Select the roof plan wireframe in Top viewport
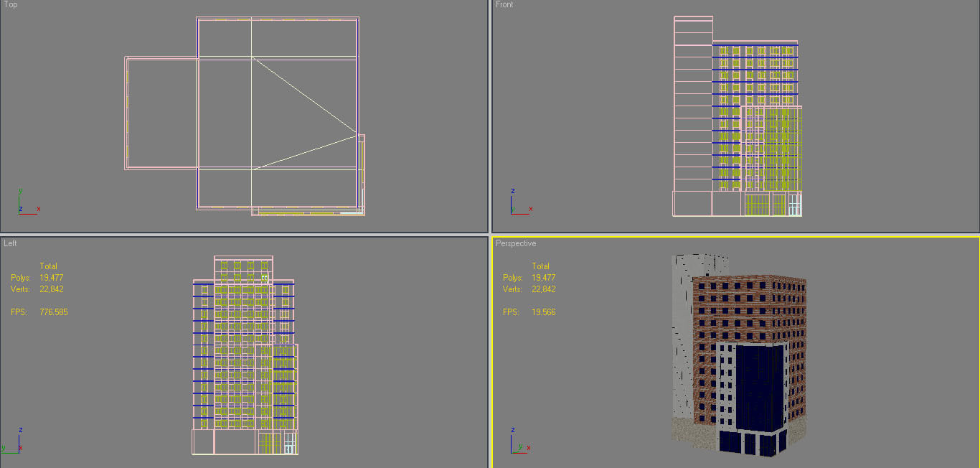Viewport: 980px width, 468px height. tap(245, 116)
